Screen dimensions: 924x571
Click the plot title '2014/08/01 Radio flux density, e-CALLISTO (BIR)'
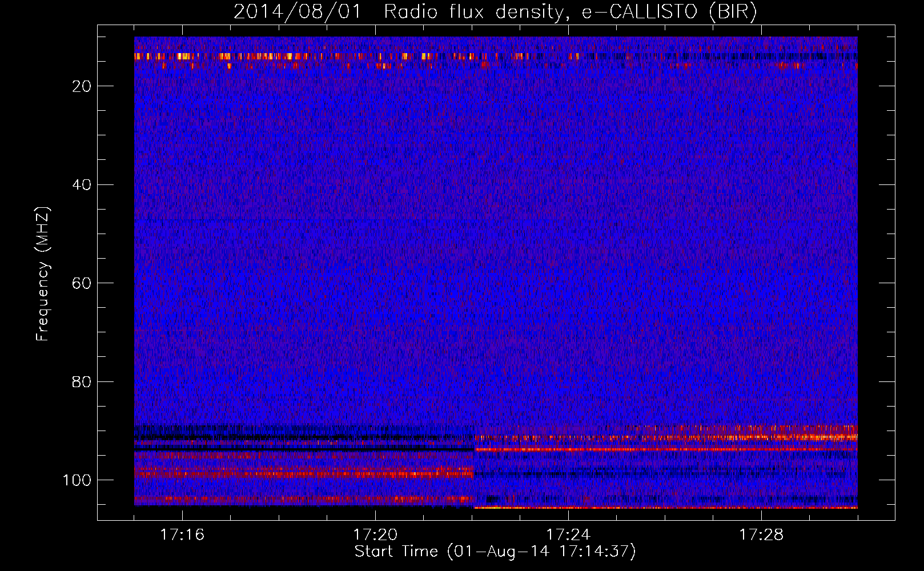coord(495,12)
